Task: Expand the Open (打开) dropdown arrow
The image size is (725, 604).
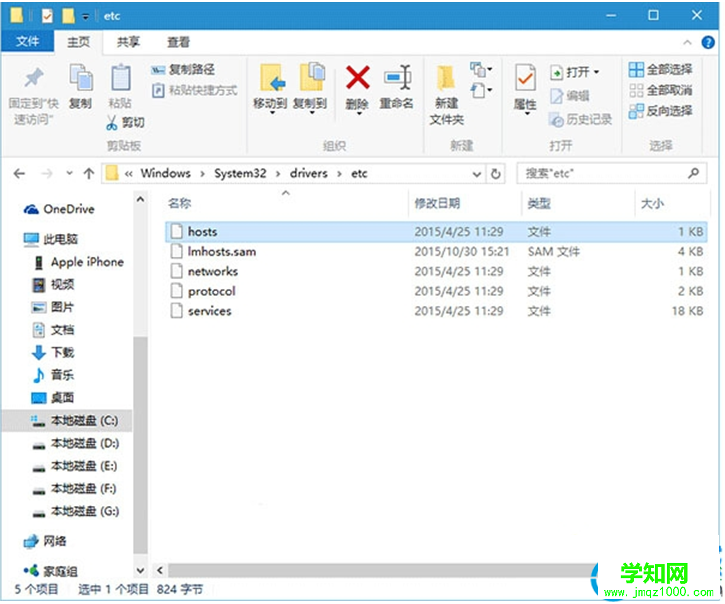Action: (596, 72)
